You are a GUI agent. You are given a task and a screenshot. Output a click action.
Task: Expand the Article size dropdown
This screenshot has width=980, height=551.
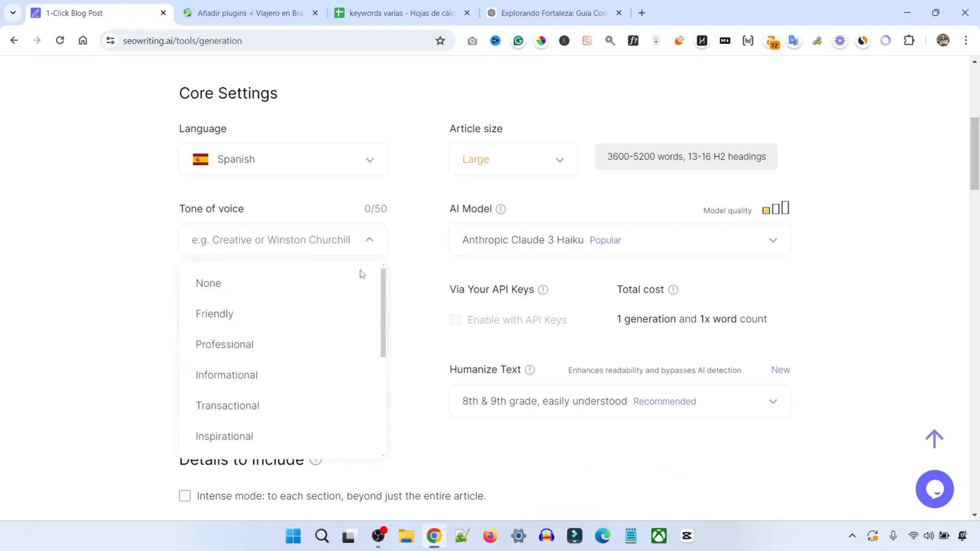513,159
